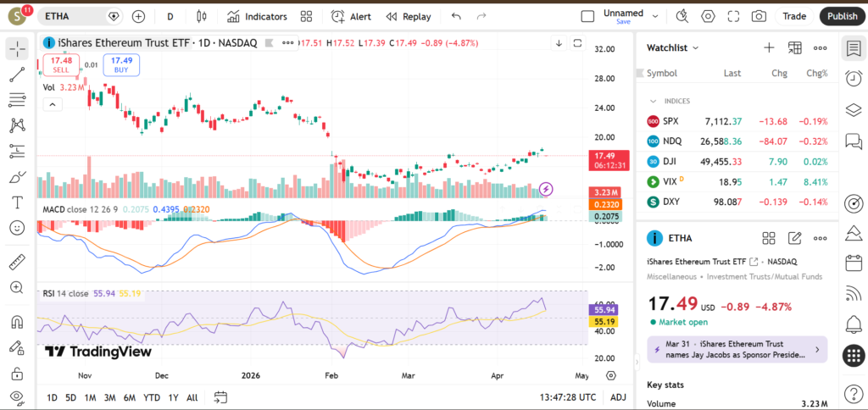868x410 pixels.
Task: Select the YTD time range
Action: 152,397
